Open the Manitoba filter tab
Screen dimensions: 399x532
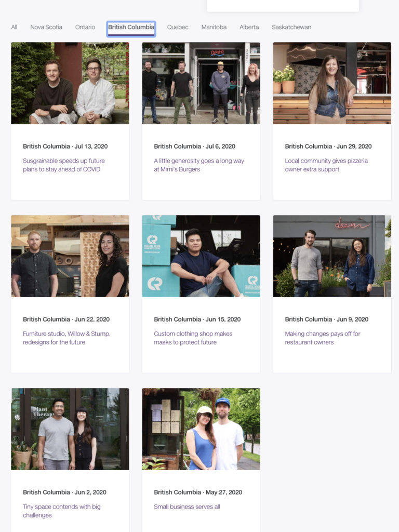coord(214,27)
